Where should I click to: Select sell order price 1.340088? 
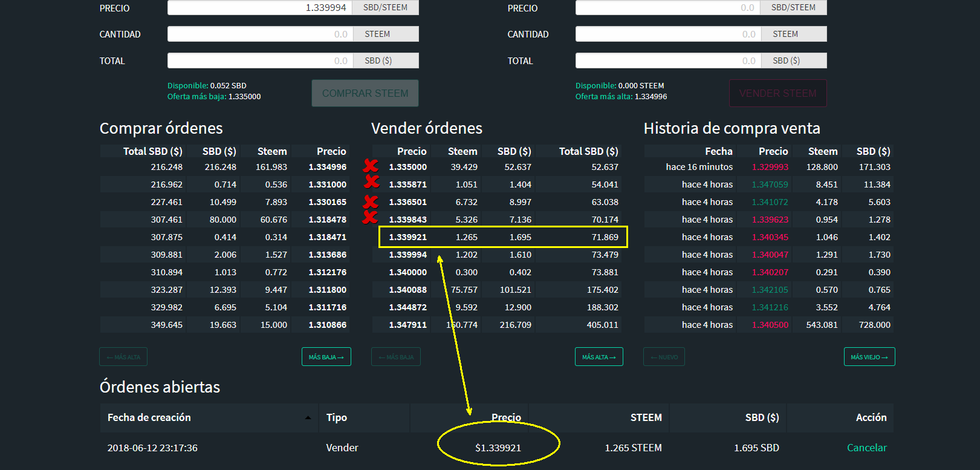(408, 290)
